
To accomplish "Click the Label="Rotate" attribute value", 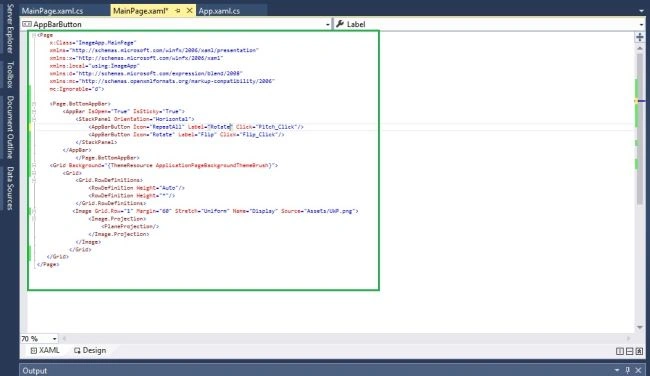I will 219,127.
